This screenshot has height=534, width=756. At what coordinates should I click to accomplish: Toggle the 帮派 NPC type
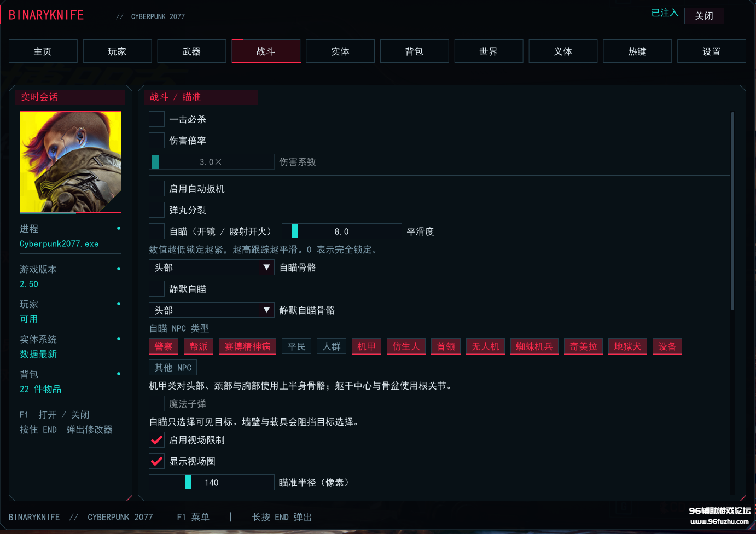pos(199,346)
